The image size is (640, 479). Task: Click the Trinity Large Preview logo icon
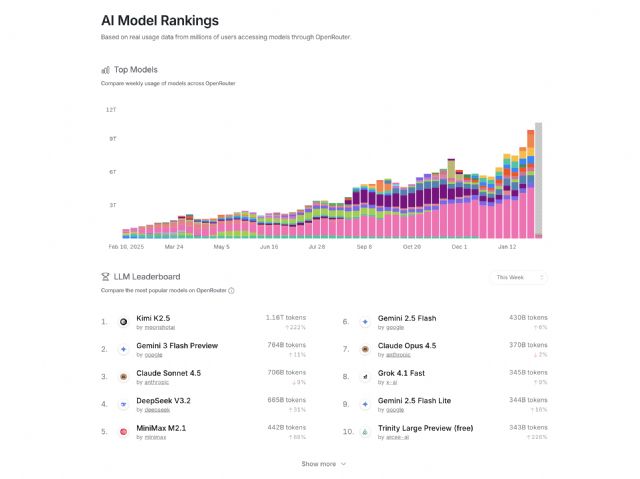pyautogui.click(x=366, y=432)
